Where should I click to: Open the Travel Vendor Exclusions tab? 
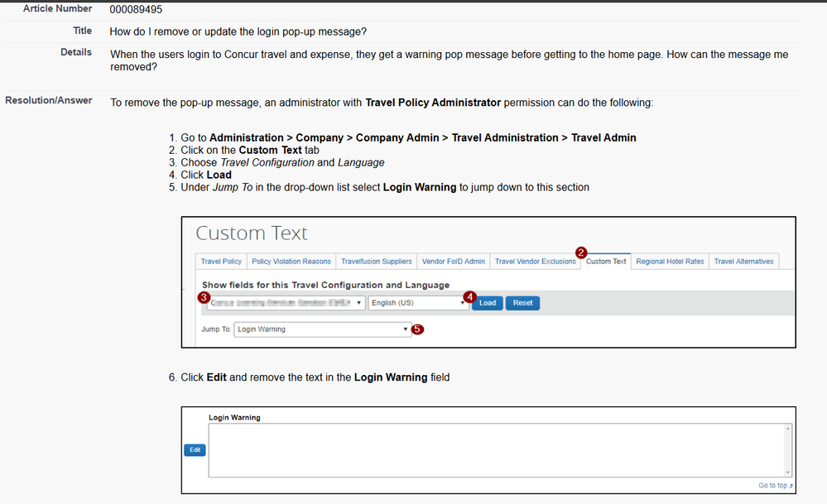pos(535,262)
